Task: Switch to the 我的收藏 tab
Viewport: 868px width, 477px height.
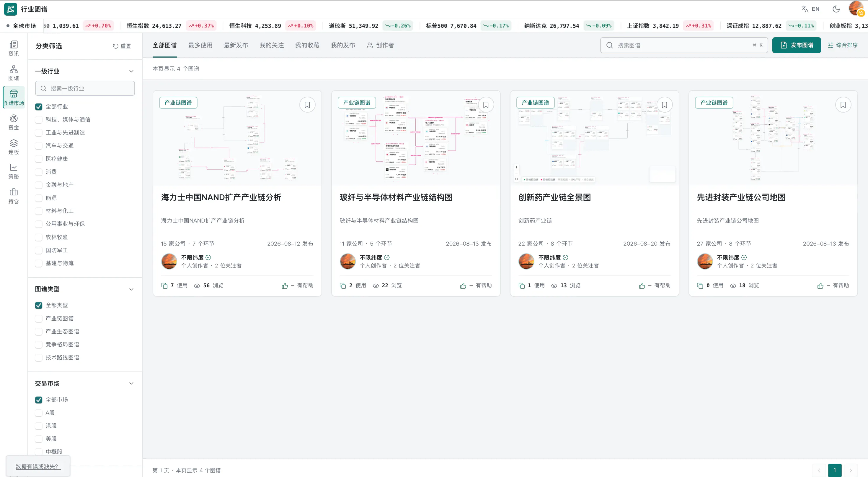Action: point(307,45)
